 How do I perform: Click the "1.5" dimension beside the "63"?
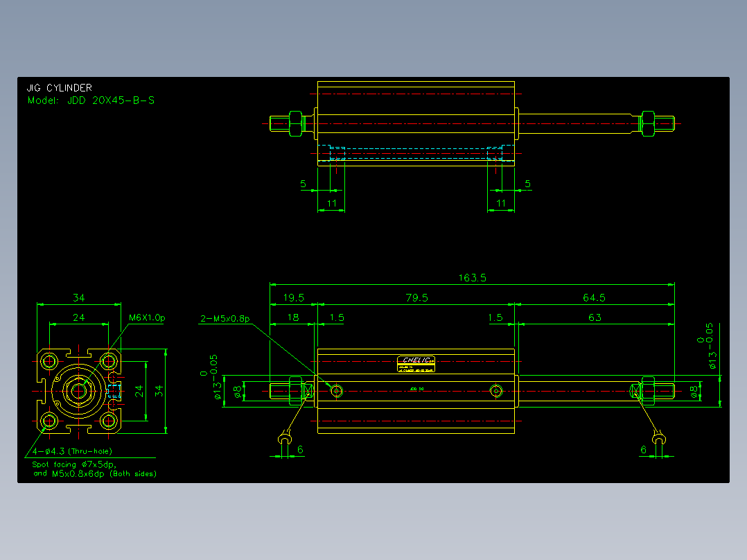click(495, 317)
